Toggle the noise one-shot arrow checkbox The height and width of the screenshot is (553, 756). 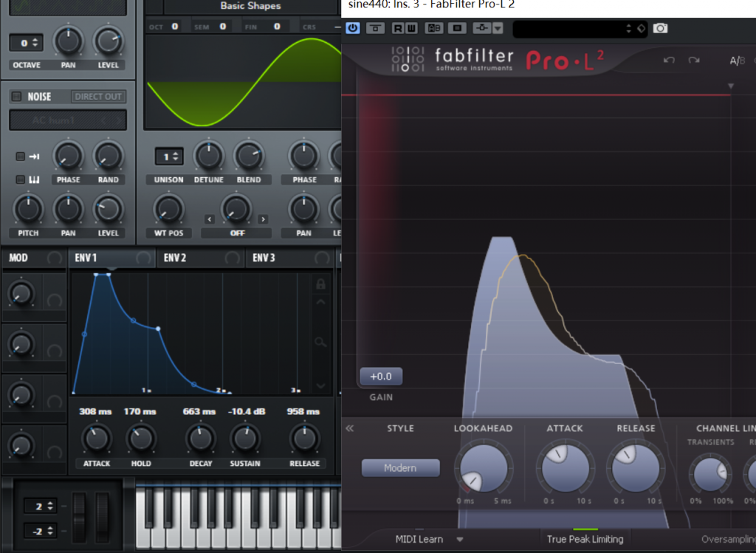pos(21,157)
